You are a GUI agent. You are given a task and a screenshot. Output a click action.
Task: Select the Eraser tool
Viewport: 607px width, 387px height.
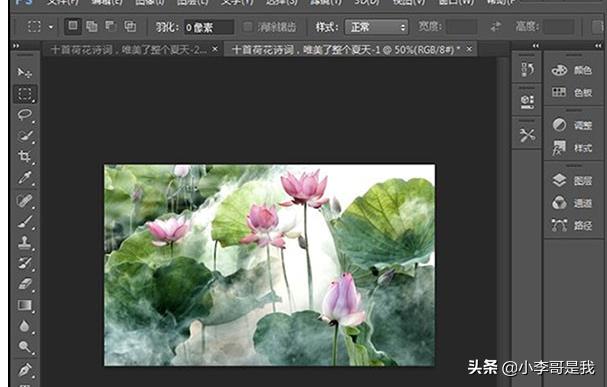25,284
